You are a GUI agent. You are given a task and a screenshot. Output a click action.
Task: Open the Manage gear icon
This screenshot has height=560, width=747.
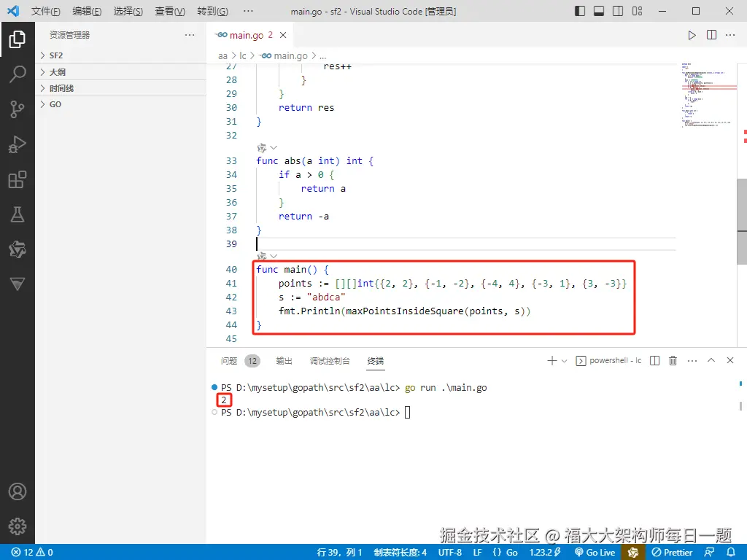coord(18,526)
